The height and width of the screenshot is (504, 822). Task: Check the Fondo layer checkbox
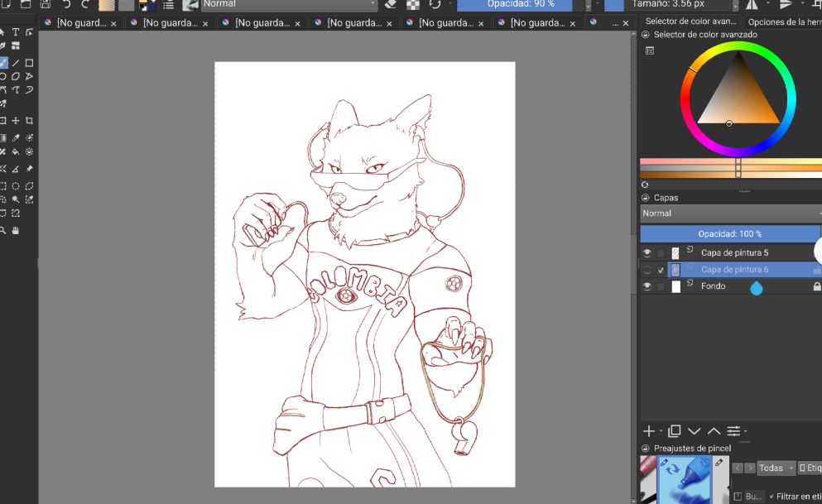pyautogui.click(x=661, y=286)
